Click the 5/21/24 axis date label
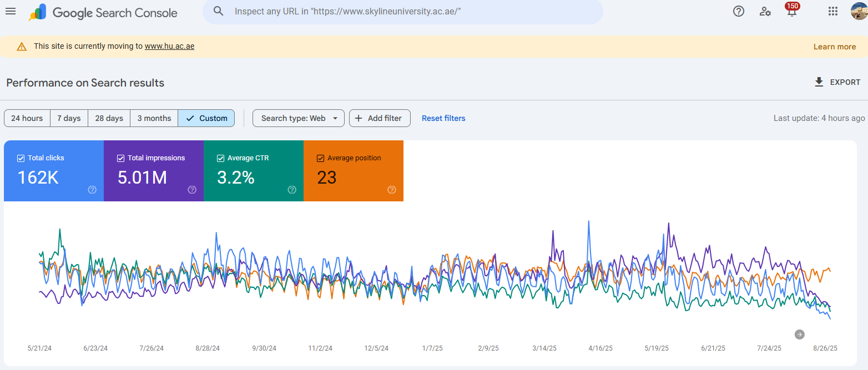The image size is (868, 370). pyautogui.click(x=39, y=348)
